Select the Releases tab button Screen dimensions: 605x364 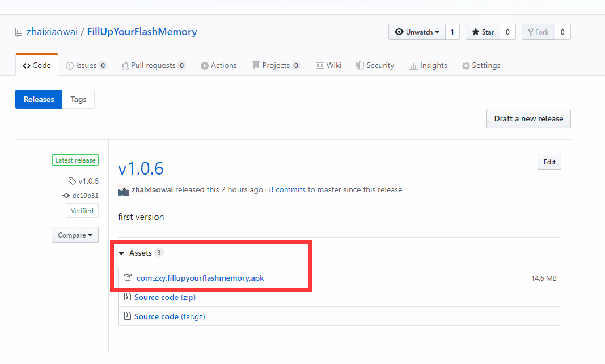(39, 99)
